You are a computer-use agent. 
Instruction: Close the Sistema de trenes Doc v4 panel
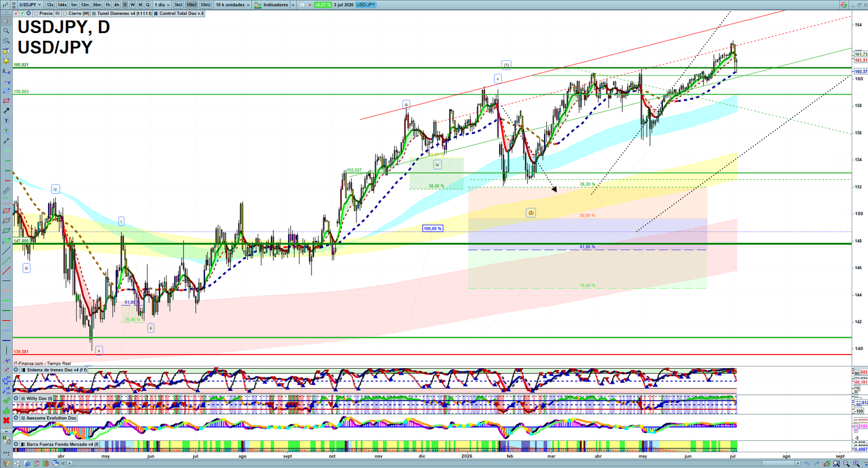pyautogui.click(x=16, y=370)
